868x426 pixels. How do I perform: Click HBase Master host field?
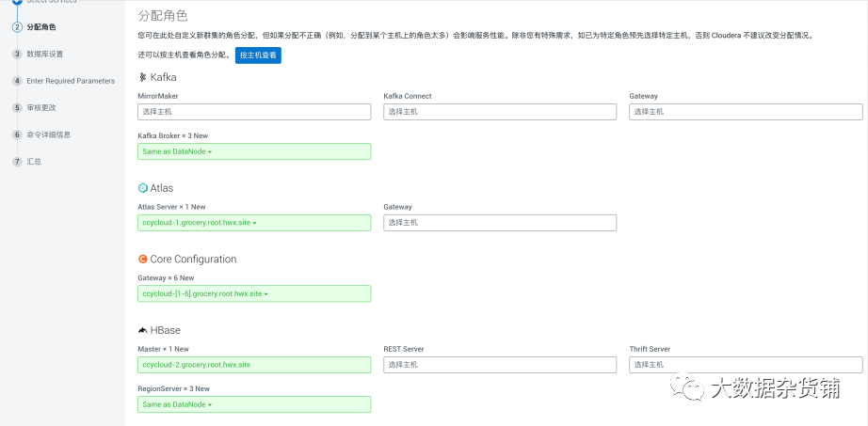click(254, 365)
